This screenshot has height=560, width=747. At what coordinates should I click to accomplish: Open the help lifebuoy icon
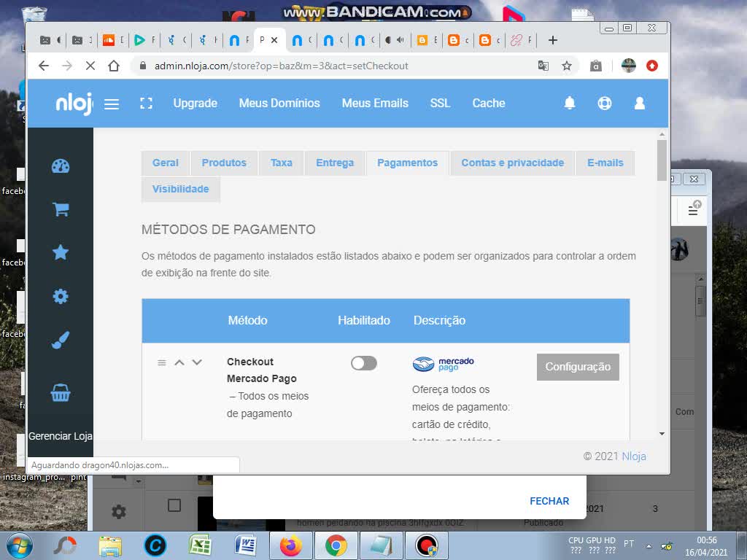pos(605,104)
